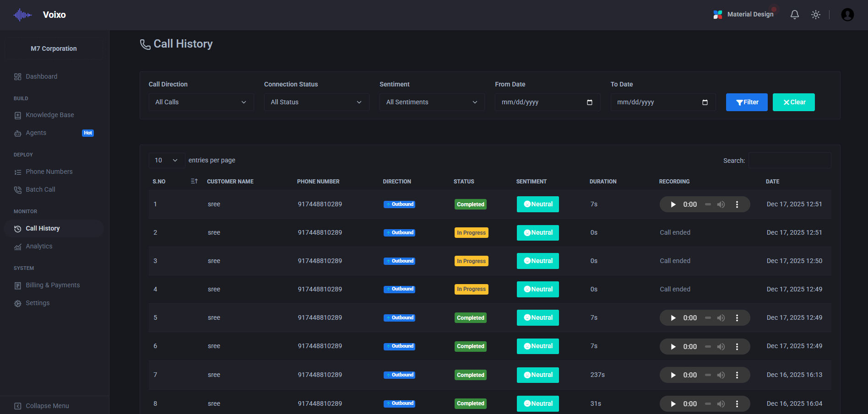868x414 pixels.
Task: Sort the table using the S.NO sort icon
Action: pos(194,181)
